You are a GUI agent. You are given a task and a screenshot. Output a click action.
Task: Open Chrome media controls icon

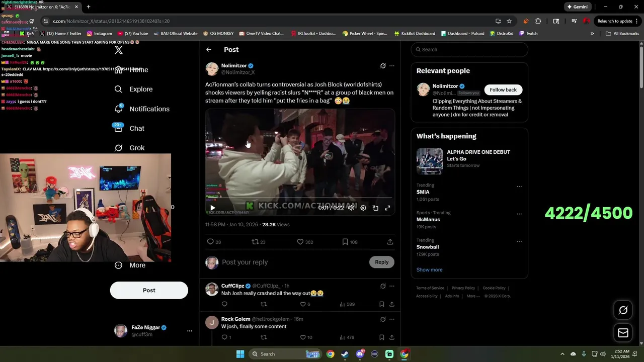click(x=574, y=21)
